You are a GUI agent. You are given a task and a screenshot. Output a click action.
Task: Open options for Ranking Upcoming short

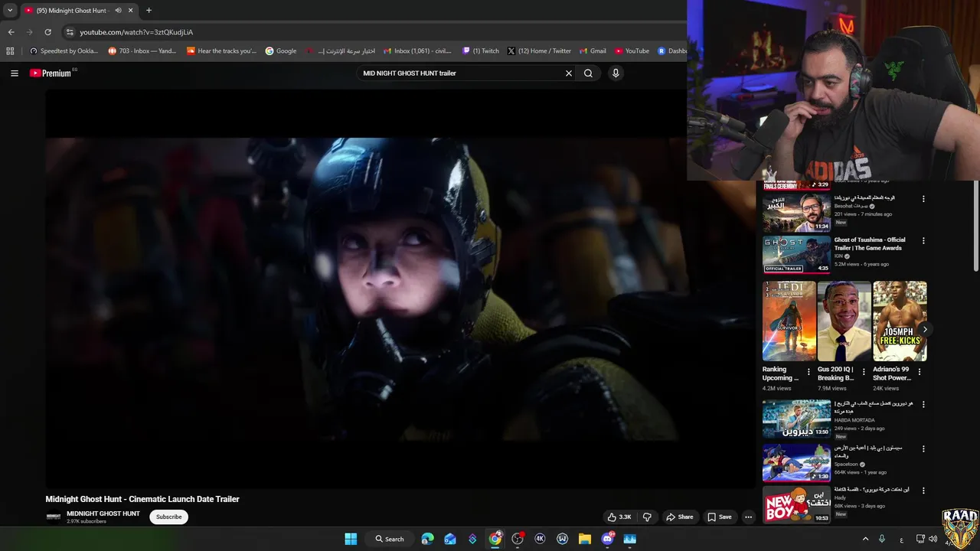tap(808, 372)
